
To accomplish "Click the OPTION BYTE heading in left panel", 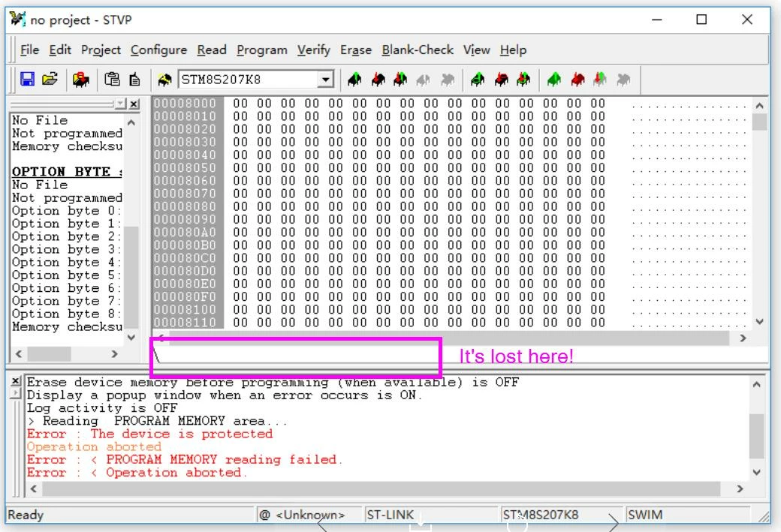I will 67,171.
